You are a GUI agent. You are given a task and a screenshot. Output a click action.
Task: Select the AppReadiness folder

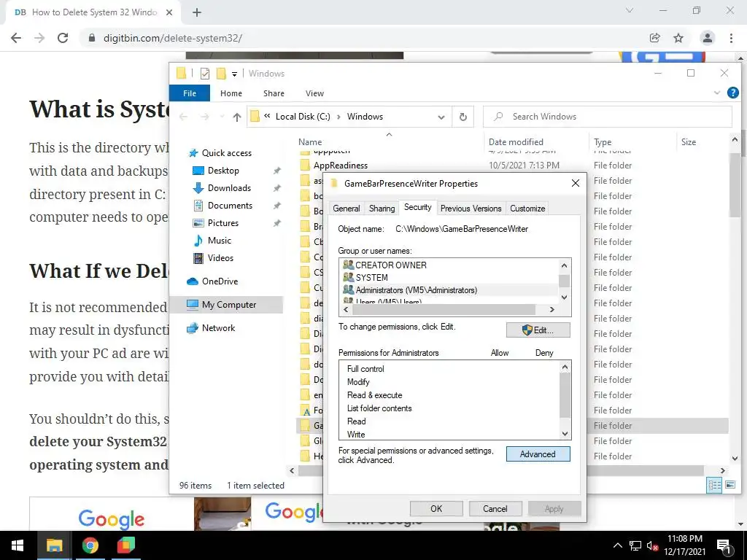pyautogui.click(x=340, y=166)
